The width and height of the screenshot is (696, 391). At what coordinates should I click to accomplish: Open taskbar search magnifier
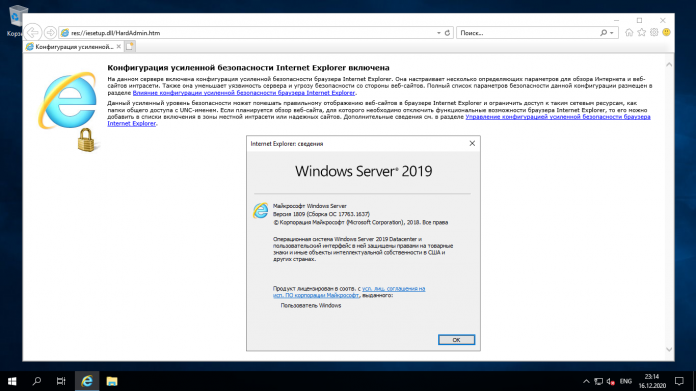click(x=37, y=381)
